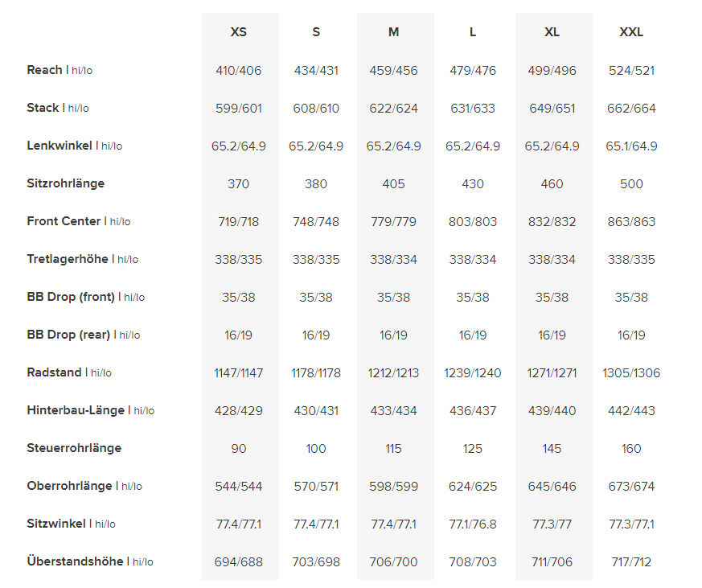Click the Reach row label
The image size is (702, 588).
point(45,70)
